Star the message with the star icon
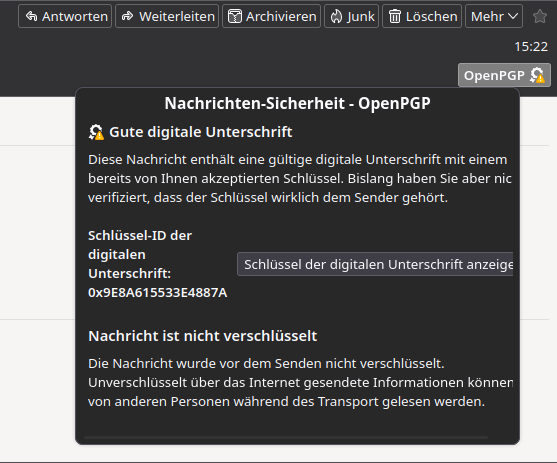This screenshot has width=557, height=463. [x=540, y=16]
